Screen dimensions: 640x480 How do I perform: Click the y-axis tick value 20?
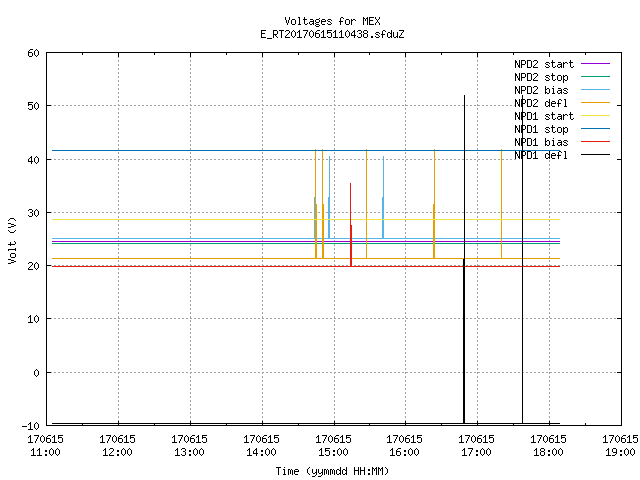33,266
